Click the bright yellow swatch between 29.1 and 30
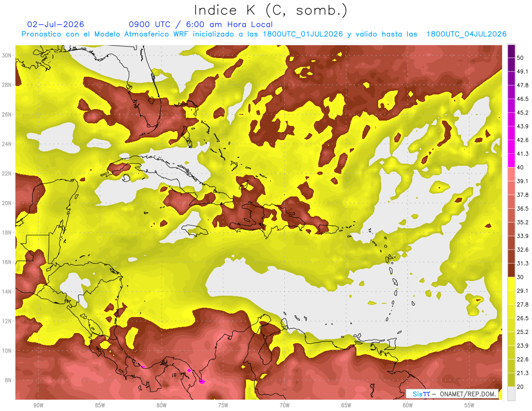Viewport: 532px width, 411px height. pyautogui.click(x=512, y=283)
